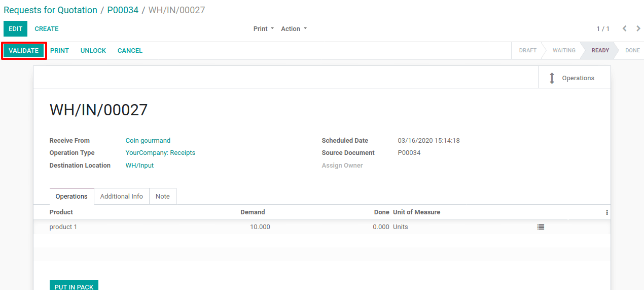The width and height of the screenshot is (644, 290).
Task: Open the P00034 breadcrumb link
Action: click(123, 10)
